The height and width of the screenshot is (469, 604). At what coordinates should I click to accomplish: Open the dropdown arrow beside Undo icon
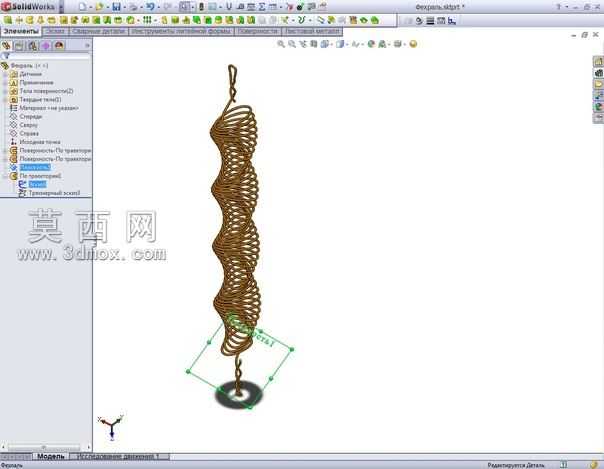point(158,7)
